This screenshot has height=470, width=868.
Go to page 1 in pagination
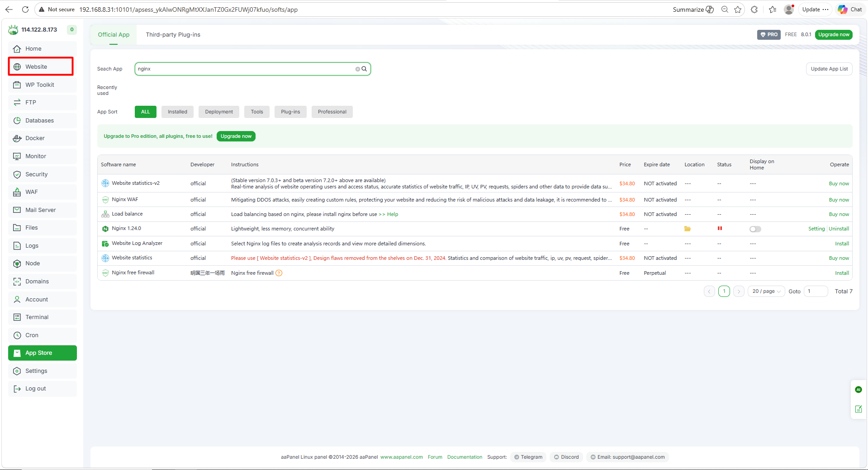[724, 291]
